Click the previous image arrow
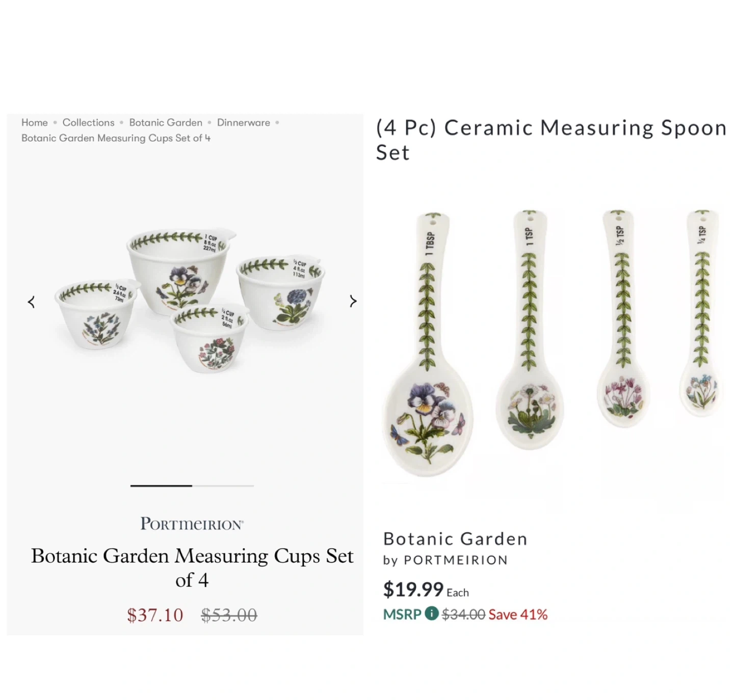 (x=32, y=302)
